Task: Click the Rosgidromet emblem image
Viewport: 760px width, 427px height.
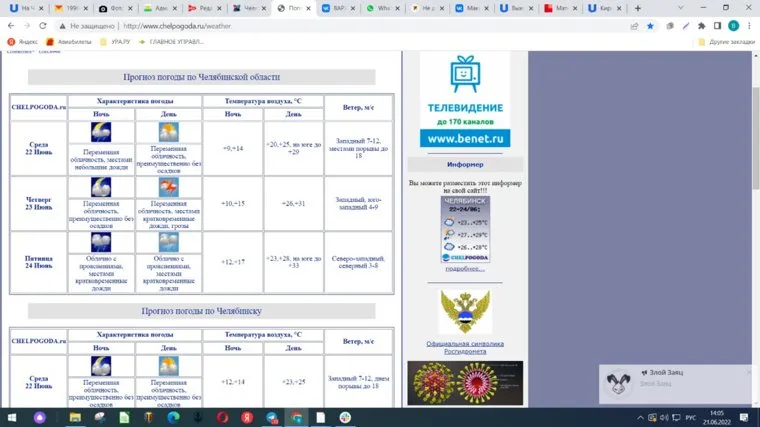Action: click(x=465, y=312)
